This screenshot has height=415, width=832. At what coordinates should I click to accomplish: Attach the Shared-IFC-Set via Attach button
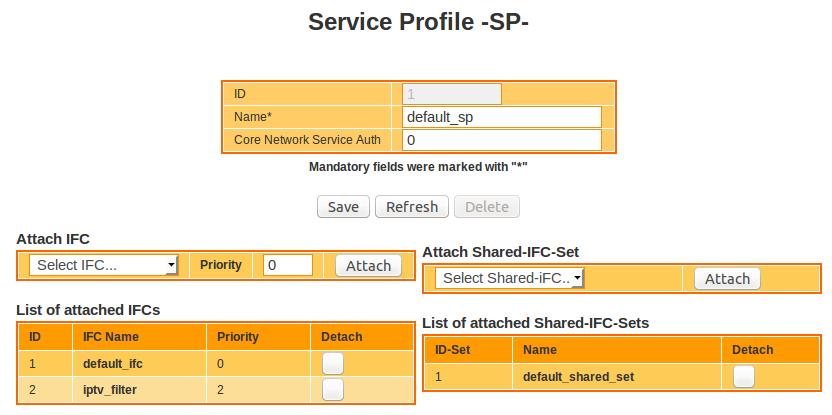click(727, 279)
